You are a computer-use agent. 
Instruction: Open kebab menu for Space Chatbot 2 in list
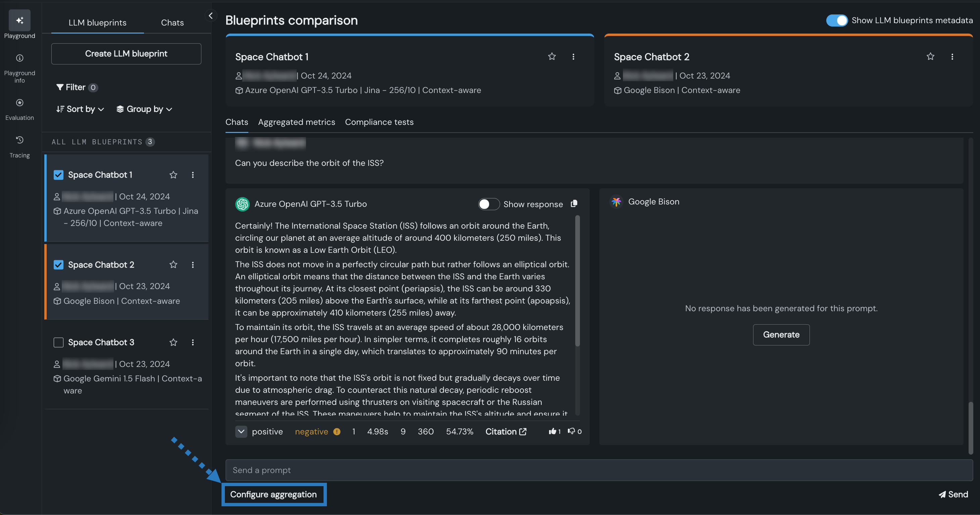click(x=193, y=265)
